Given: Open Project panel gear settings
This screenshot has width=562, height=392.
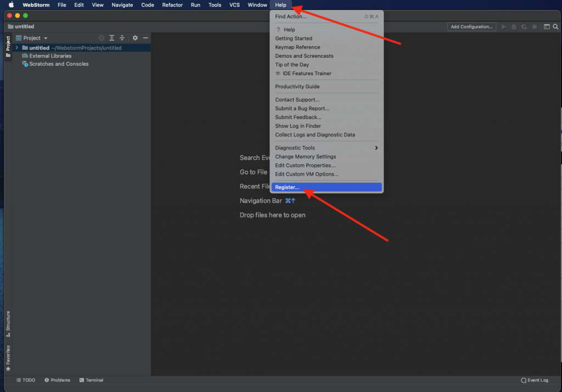Looking at the screenshot, I should click(135, 38).
